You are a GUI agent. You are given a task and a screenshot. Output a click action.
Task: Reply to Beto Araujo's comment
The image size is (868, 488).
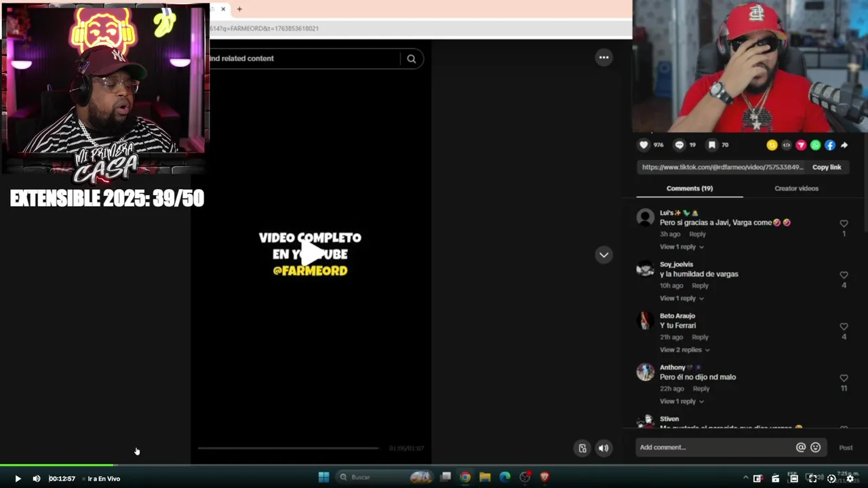point(700,337)
